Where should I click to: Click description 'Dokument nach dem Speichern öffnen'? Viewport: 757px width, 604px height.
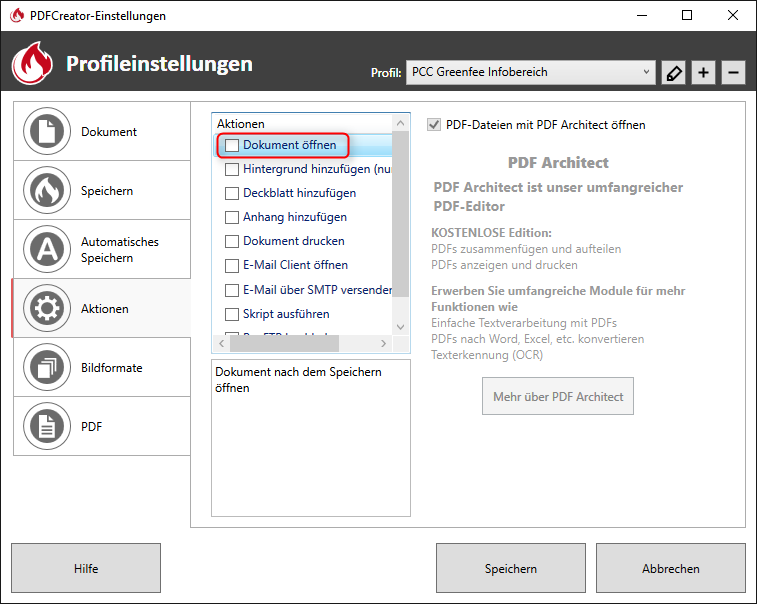(298, 379)
